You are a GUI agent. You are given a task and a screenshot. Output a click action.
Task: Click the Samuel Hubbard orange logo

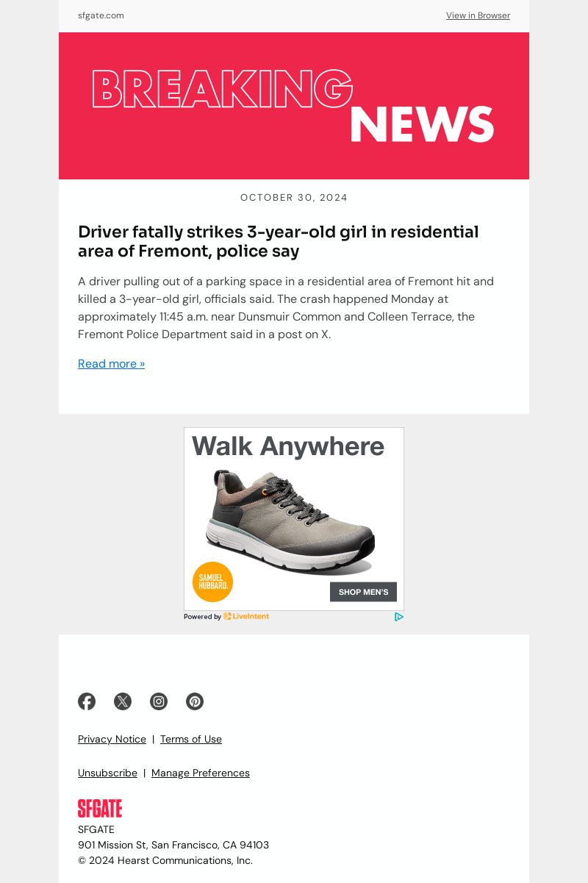pos(213,582)
